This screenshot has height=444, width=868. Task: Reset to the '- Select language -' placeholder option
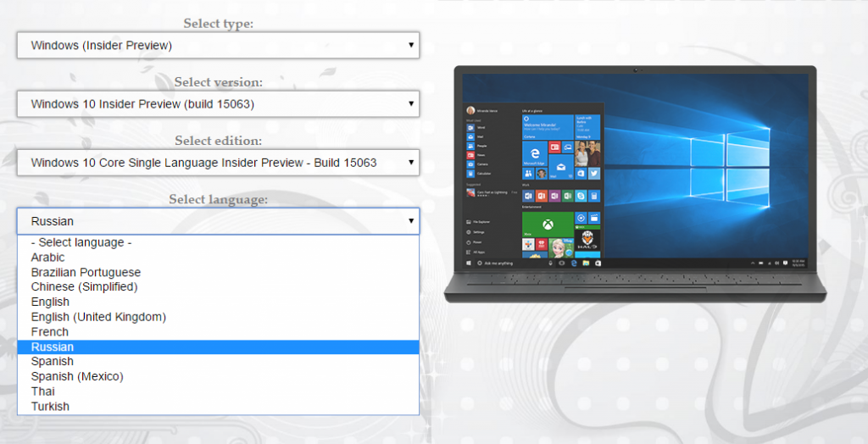pos(81,242)
